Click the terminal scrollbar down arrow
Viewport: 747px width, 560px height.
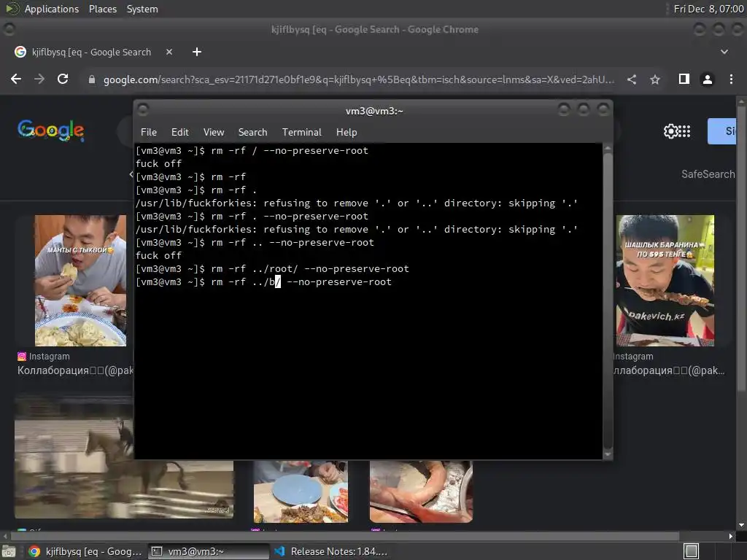(608, 454)
